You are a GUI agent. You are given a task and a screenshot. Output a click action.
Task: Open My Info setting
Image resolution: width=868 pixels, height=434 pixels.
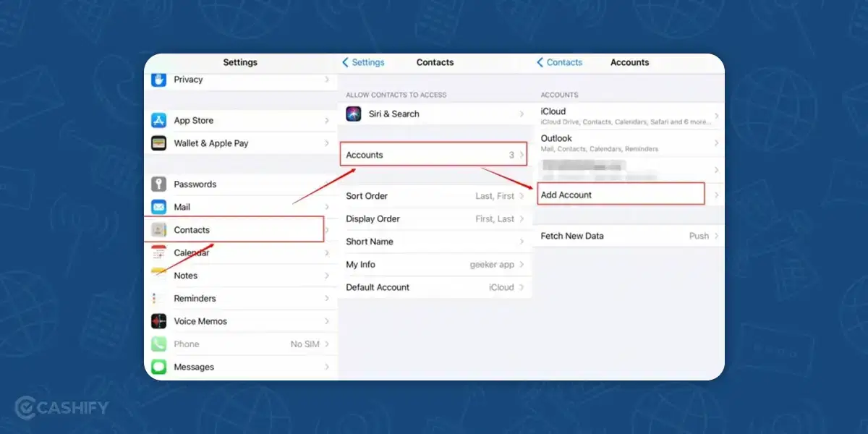[x=434, y=264]
